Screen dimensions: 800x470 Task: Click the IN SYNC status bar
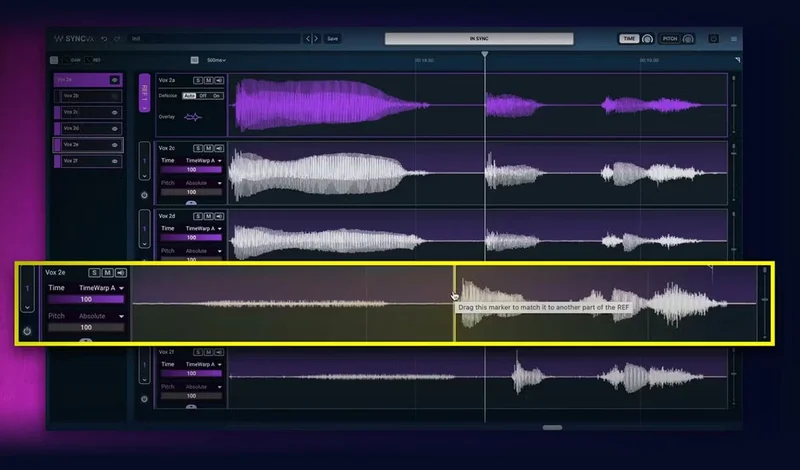pyautogui.click(x=479, y=39)
